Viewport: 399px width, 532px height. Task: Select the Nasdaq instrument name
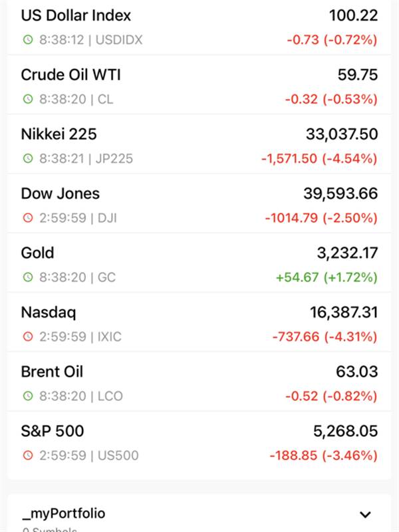coord(49,313)
